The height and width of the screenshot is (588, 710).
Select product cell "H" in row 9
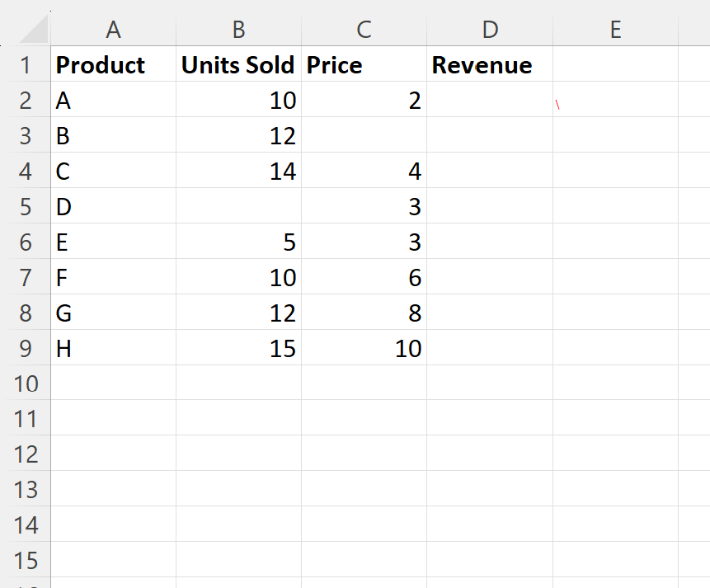point(113,348)
